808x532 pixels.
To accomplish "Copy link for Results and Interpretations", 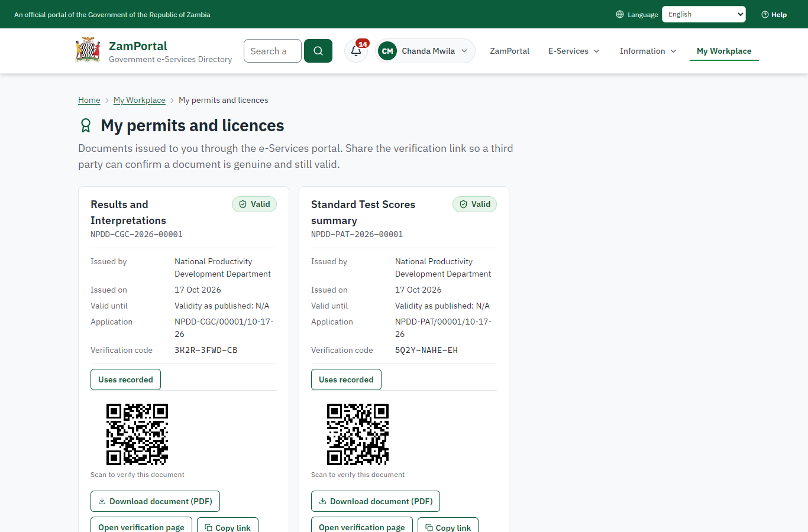I will click(x=228, y=525).
